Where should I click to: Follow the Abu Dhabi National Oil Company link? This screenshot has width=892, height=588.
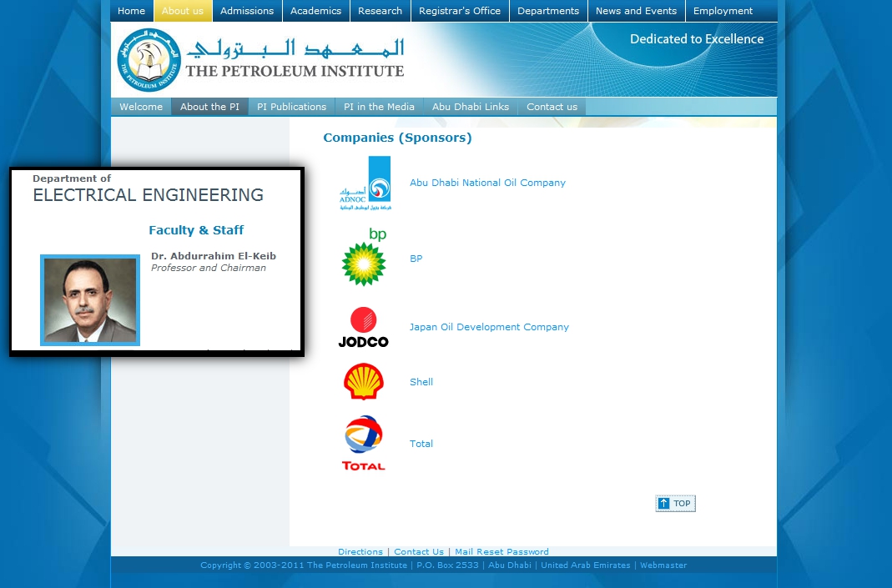coord(487,183)
